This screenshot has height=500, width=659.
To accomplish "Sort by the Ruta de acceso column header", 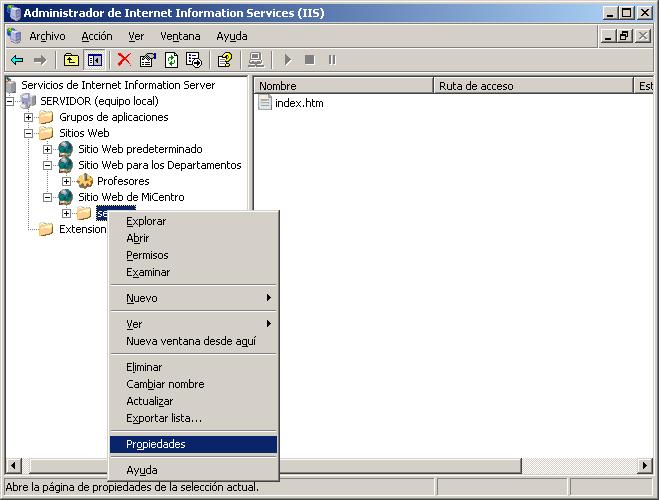I will coord(533,86).
